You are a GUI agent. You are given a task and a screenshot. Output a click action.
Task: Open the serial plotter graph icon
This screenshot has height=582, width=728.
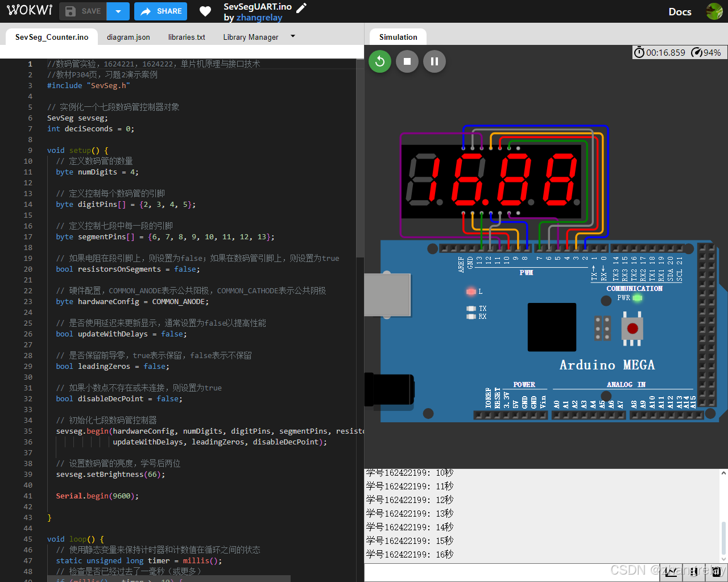point(671,572)
